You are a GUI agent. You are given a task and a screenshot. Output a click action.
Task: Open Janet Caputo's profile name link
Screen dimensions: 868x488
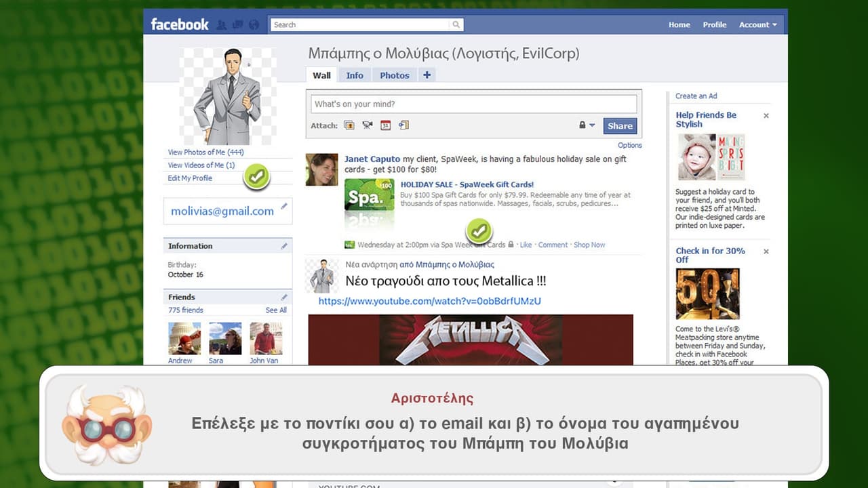372,159
